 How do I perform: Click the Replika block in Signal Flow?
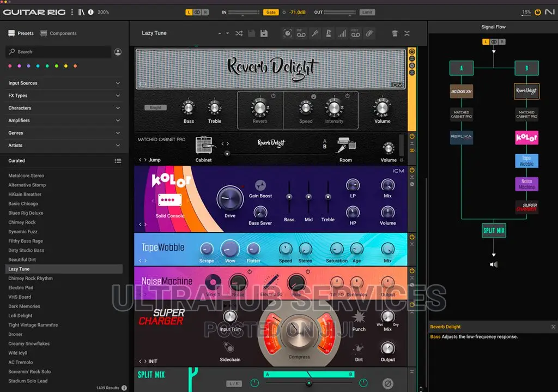[x=461, y=137]
